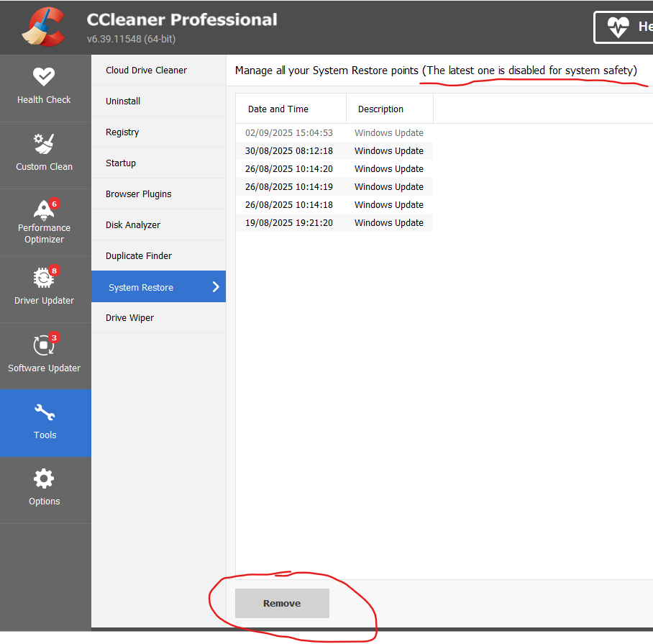The image size is (653, 644).
Task: Select the Custom Clean brush icon
Action: pos(44,144)
